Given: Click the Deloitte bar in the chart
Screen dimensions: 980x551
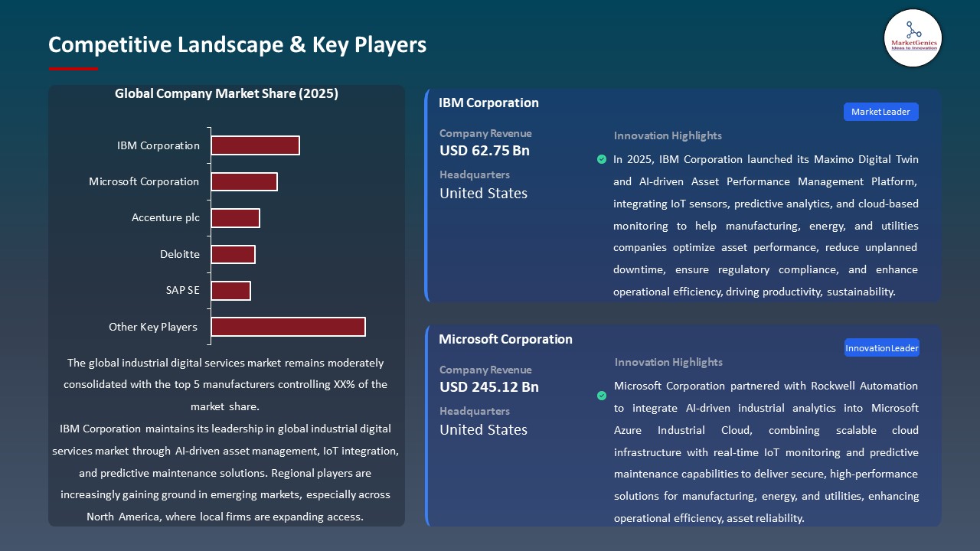Looking at the screenshot, I should [233, 253].
